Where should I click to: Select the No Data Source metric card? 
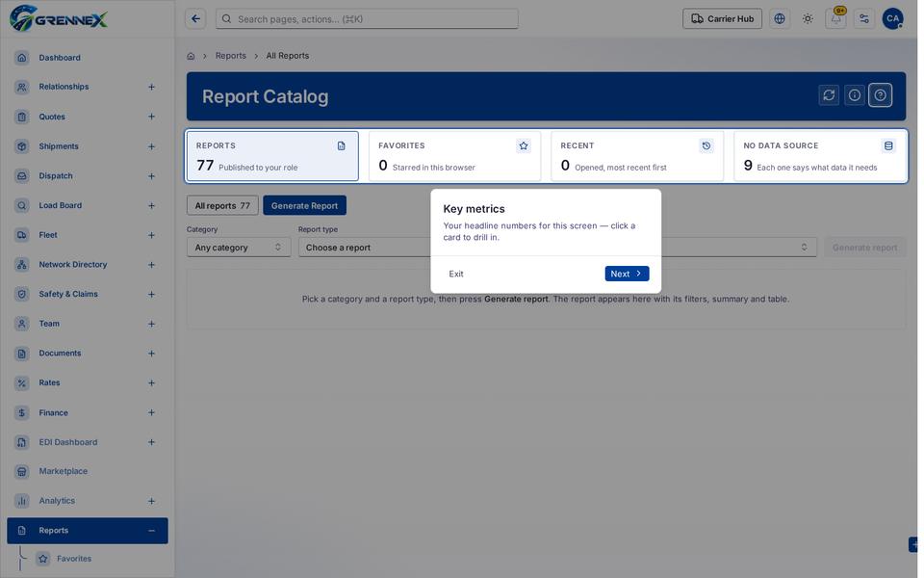pyautogui.click(x=820, y=156)
